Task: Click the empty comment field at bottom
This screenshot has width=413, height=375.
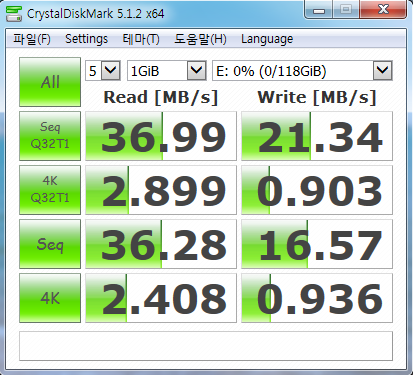Action: pos(206,346)
